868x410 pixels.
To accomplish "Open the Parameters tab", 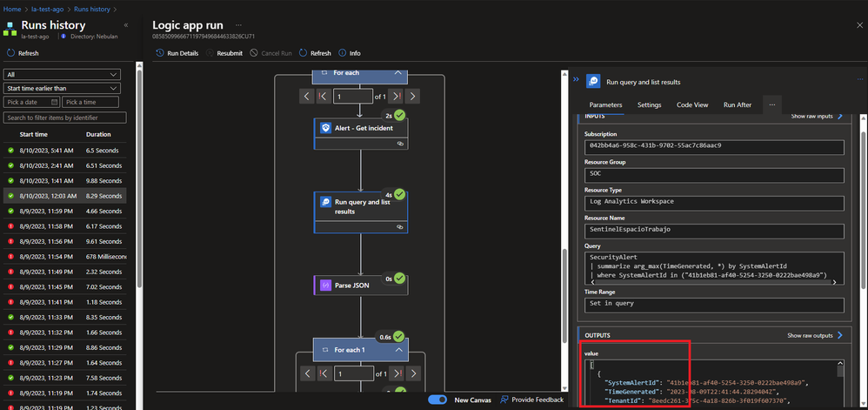I will [x=605, y=104].
